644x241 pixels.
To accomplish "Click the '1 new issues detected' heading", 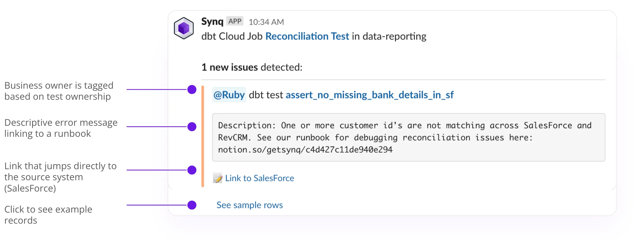I will click(252, 67).
